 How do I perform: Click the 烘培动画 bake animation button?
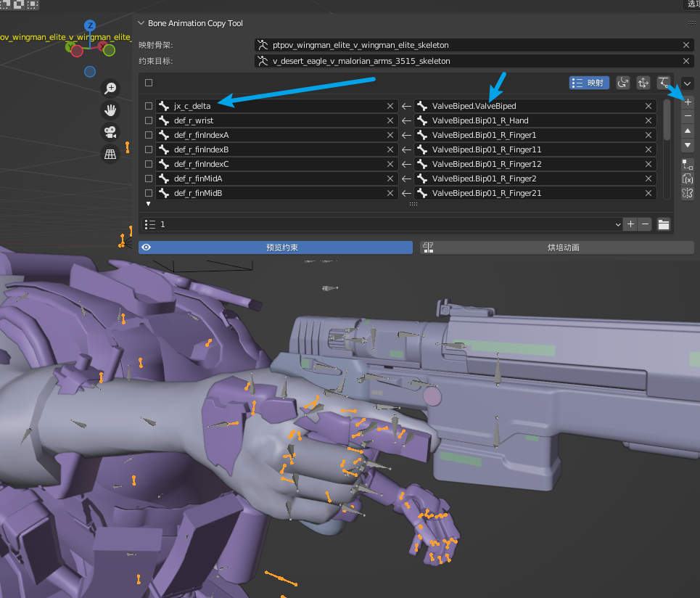(556, 248)
